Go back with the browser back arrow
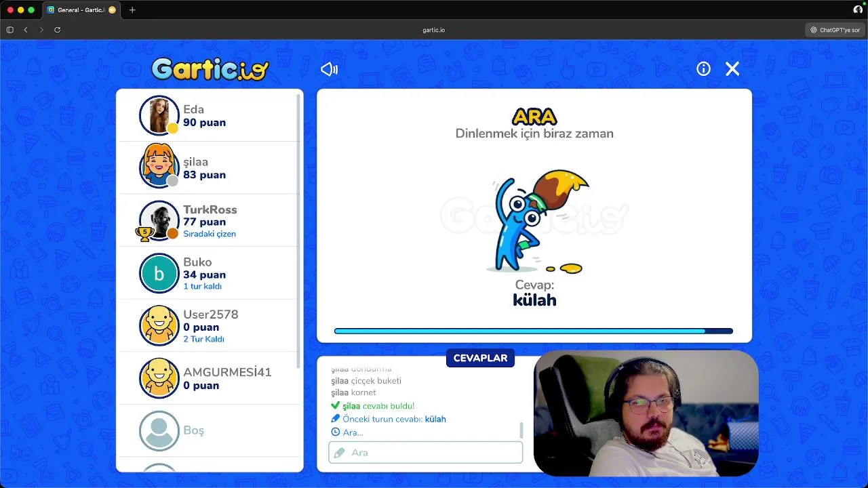 pos(26,30)
